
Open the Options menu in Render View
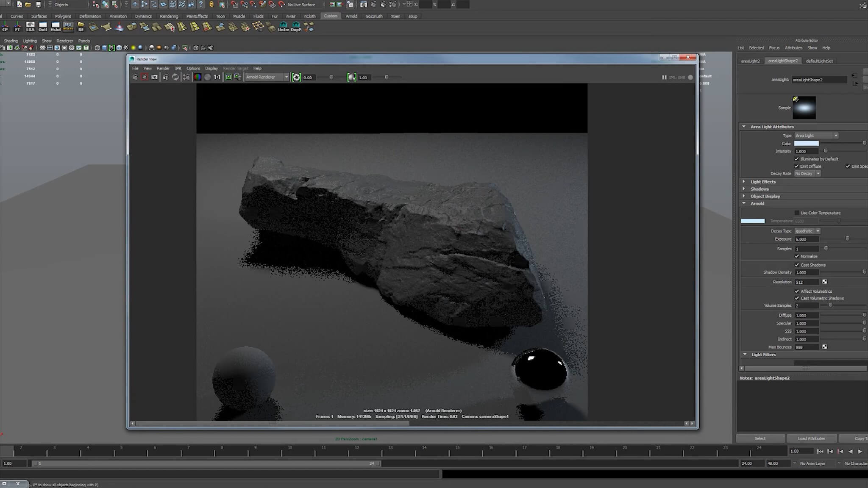(193, 68)
